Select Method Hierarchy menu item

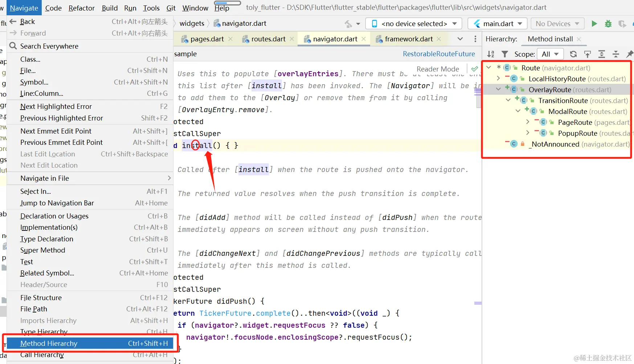[90, 343]
